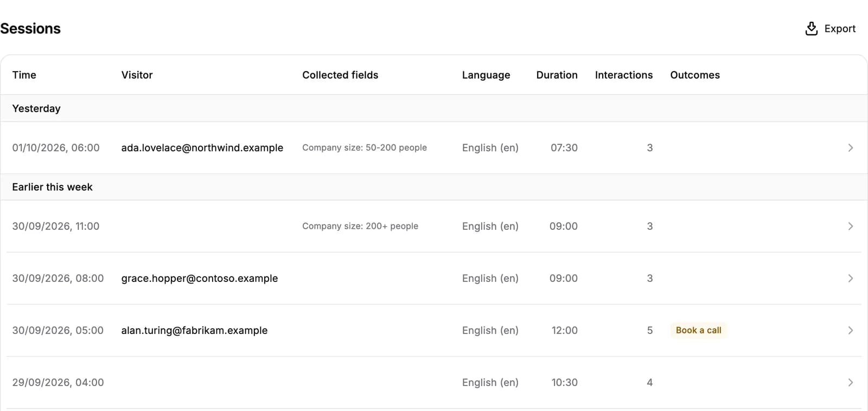The width and height of the screenshot is (868, 411).
Task: Click the Collected fields column header
Action: click(340, 75)
